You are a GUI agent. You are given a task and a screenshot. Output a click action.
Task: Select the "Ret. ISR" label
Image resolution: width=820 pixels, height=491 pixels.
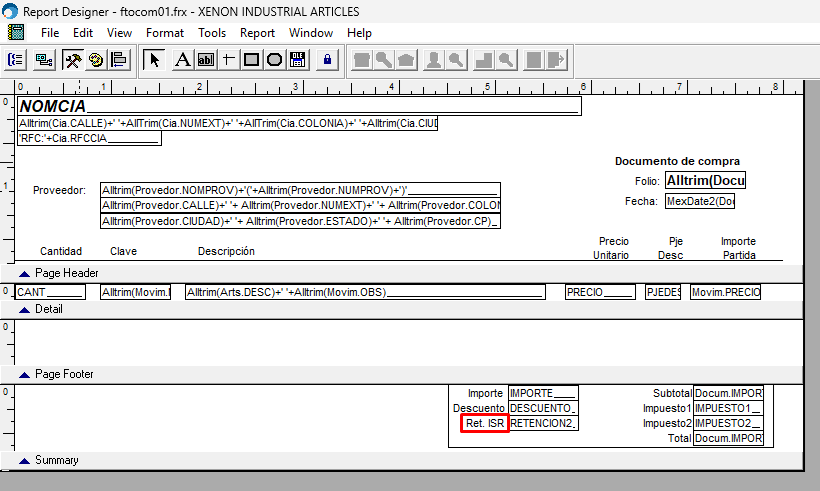click(485, 424)
